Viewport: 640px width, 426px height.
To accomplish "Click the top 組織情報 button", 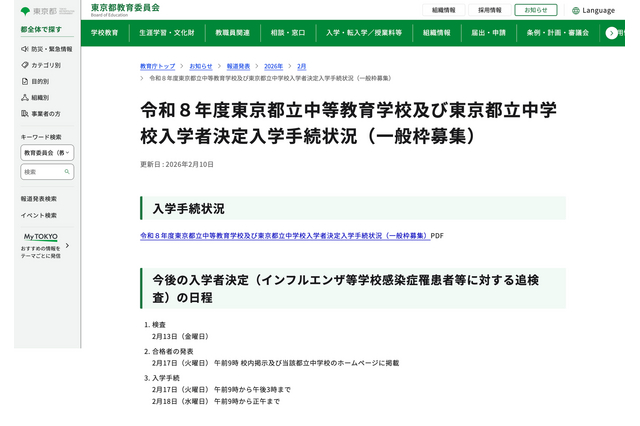I will pyautogui.click(x=444, y=10).
